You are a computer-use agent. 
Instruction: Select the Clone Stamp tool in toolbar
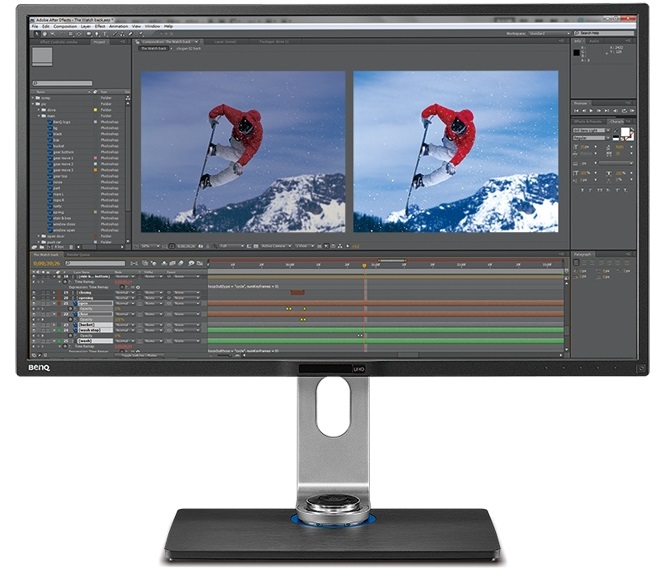[122, 34]
